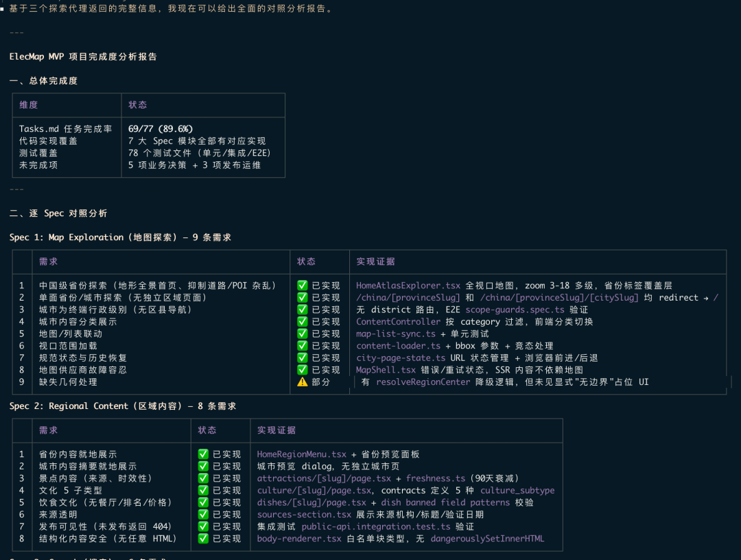Viewport: 741px width, 560px height.
Task: Click the 维度 column header
Action: coord(28,105)
